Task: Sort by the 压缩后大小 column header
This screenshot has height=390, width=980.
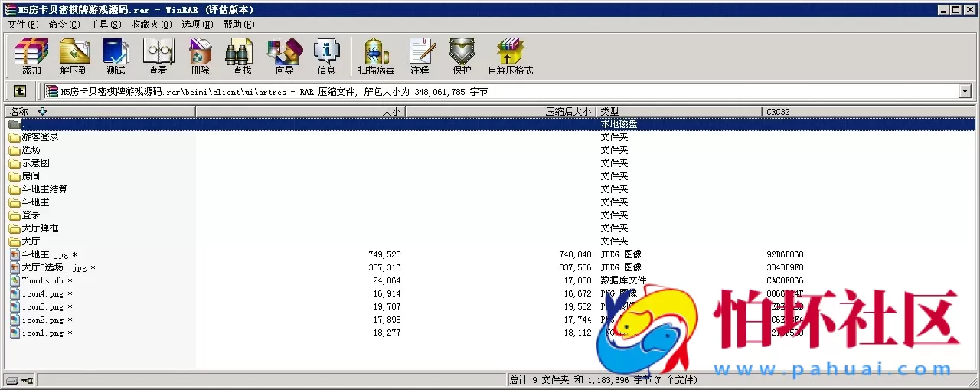Action: 501,111
